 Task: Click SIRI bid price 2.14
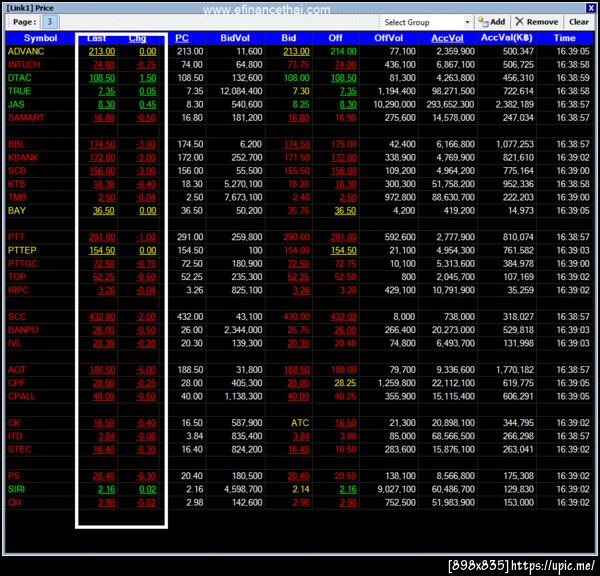pyautogui.click(x=300, y=489)
